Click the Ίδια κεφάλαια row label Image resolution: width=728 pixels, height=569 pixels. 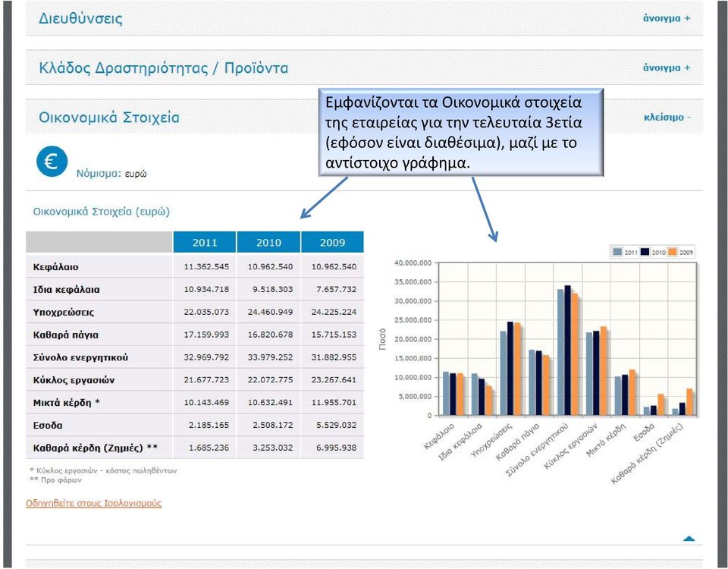tap(67, 290)
